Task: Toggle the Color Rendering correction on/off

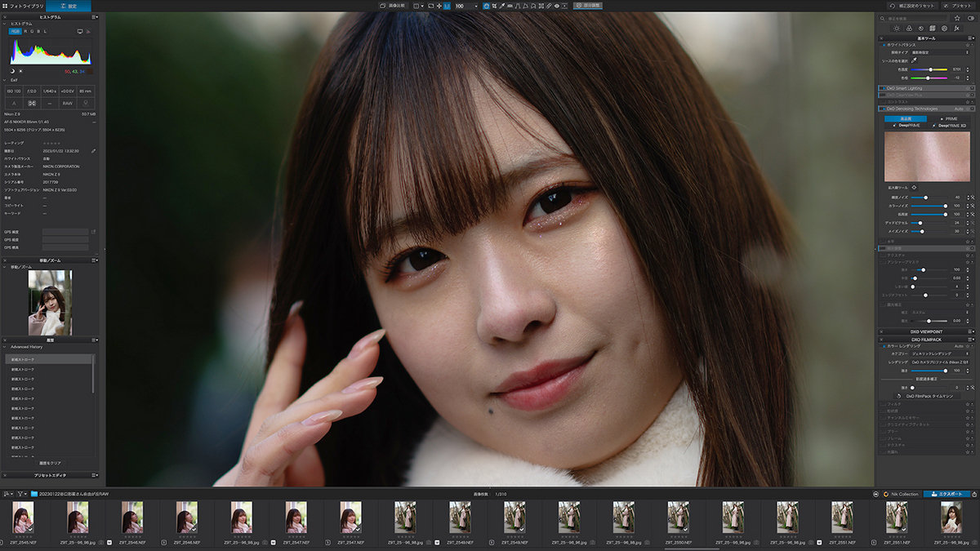Action: coord(882,346)
